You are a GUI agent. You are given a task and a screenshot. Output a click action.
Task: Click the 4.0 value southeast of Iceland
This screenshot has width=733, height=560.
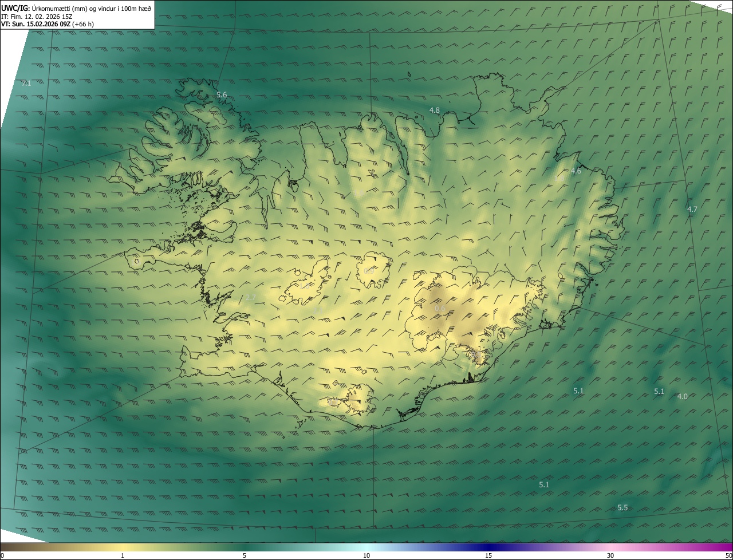[682, 396]
